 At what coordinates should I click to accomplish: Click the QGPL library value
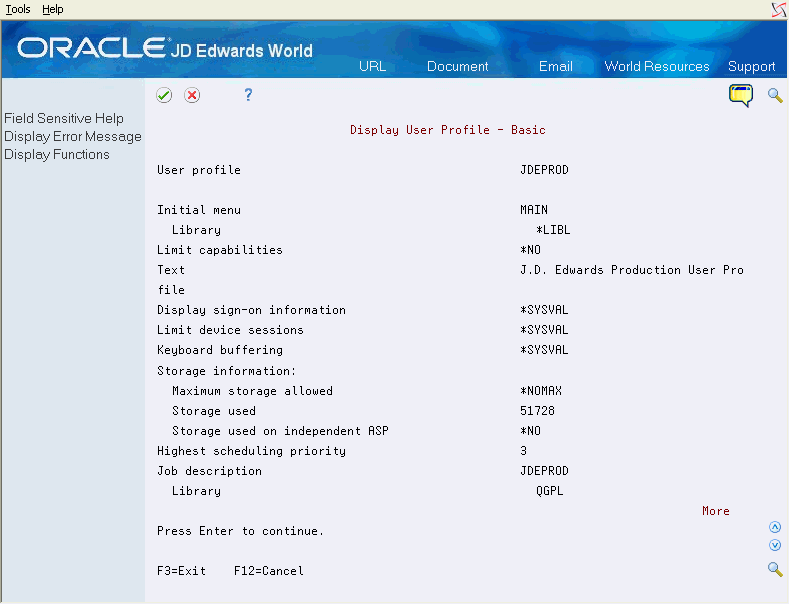pos(549,491)
